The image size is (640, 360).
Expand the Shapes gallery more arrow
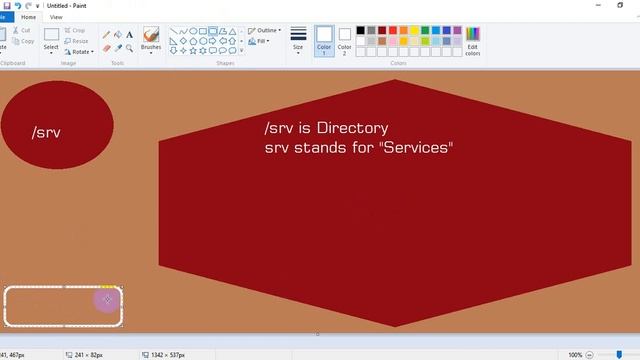point(242,51)
